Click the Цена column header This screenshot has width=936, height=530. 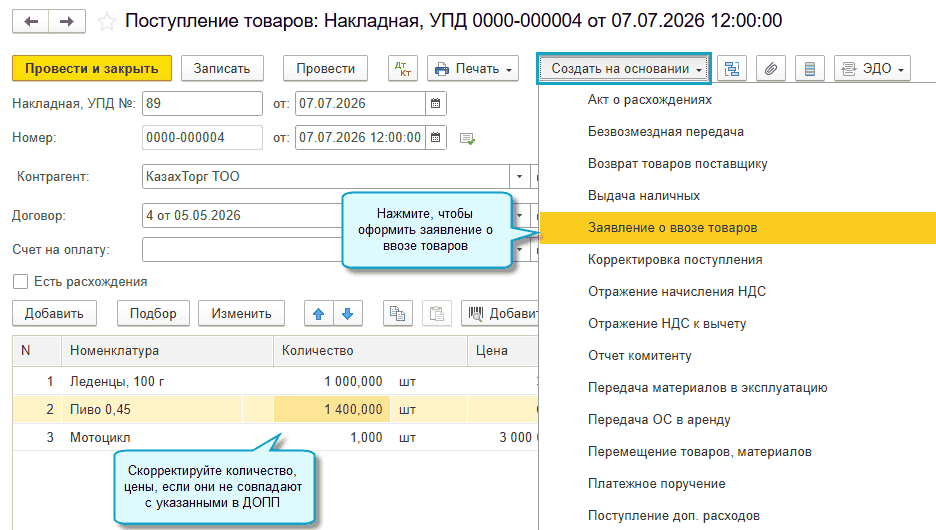point(503,350)
